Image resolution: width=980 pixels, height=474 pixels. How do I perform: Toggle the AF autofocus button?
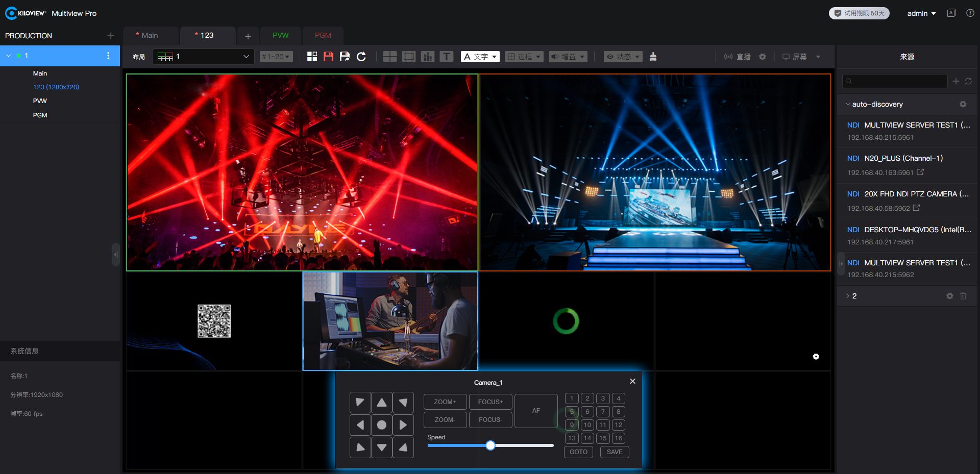[x=536, y=411]
